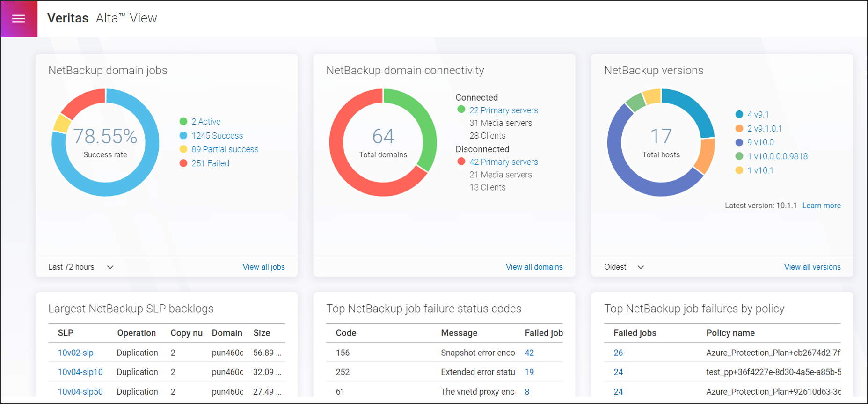Sort by the Domain column header

coord(227,333)
